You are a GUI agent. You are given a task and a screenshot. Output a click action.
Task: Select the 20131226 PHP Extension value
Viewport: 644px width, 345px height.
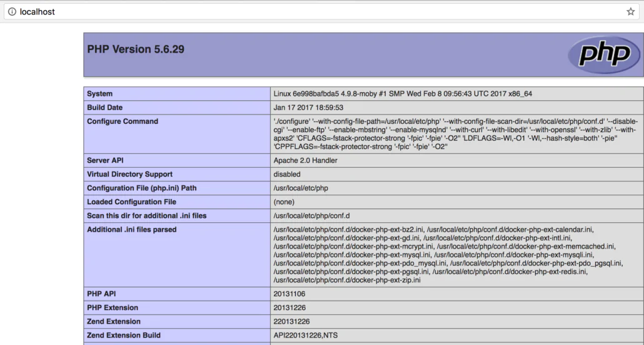[x=289, y=307]
